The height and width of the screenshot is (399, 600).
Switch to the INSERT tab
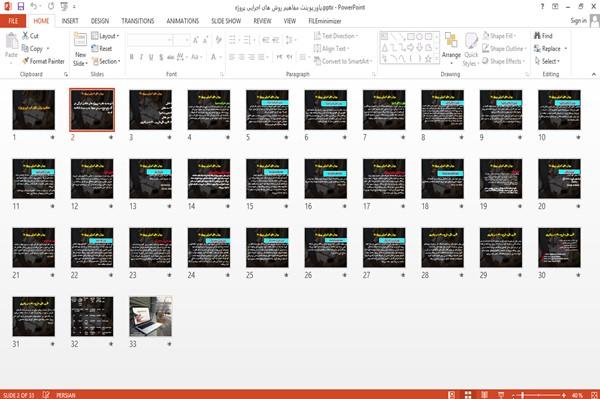pos(70,21)
